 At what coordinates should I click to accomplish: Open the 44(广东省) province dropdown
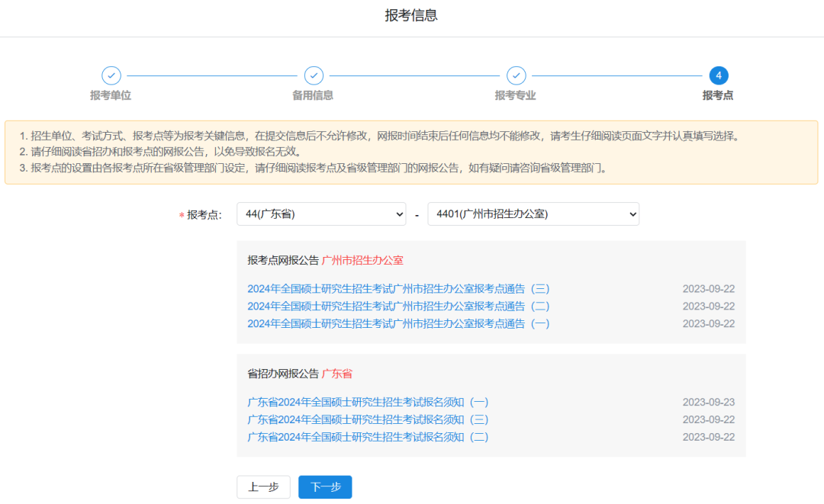coord(321,214)
